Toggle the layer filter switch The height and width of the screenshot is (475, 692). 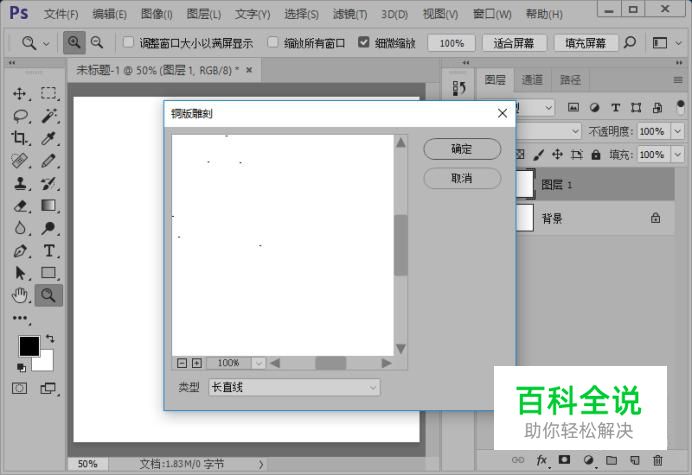click(681, 107)
